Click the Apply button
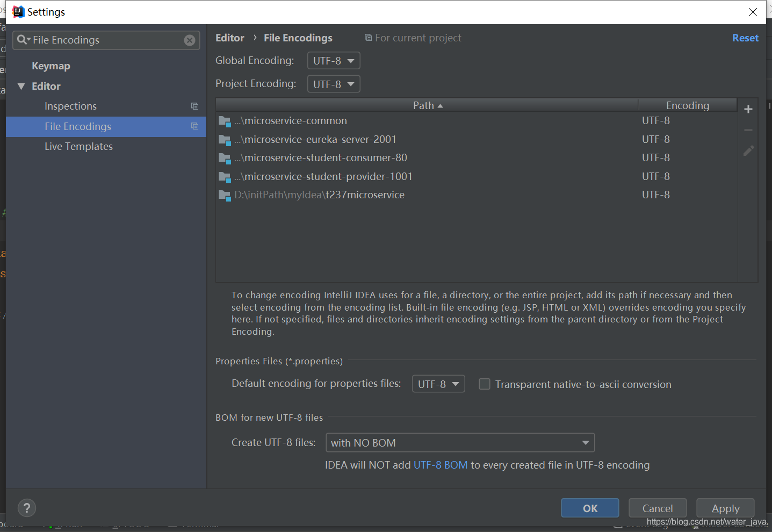772x532 pixels. [725, 508]
